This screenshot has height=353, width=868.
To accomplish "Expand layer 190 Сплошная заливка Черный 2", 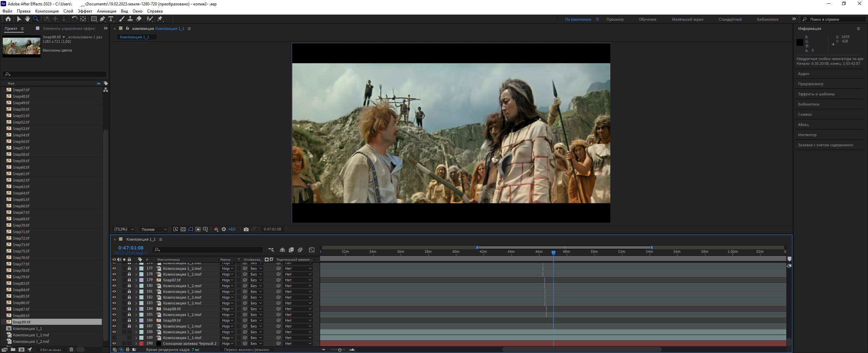I will [136, 343].
